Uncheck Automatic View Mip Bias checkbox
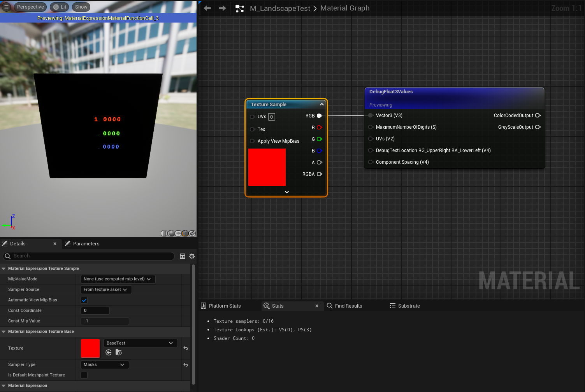This screenshot has width=585, height=392. point(84,300)
